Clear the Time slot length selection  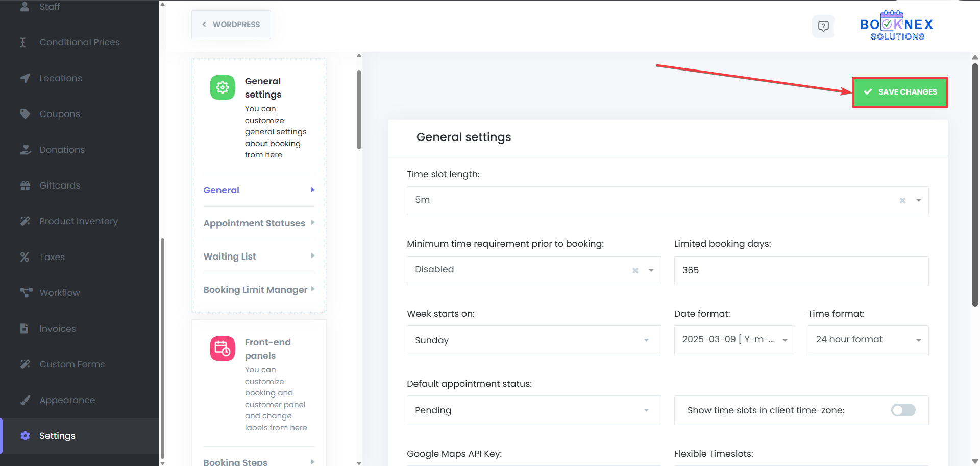902,201
